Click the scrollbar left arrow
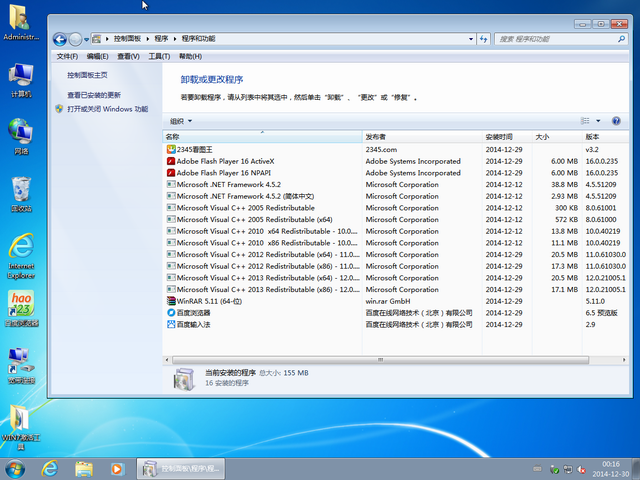This screenshot has height=480, width=640. coord(167,360)
